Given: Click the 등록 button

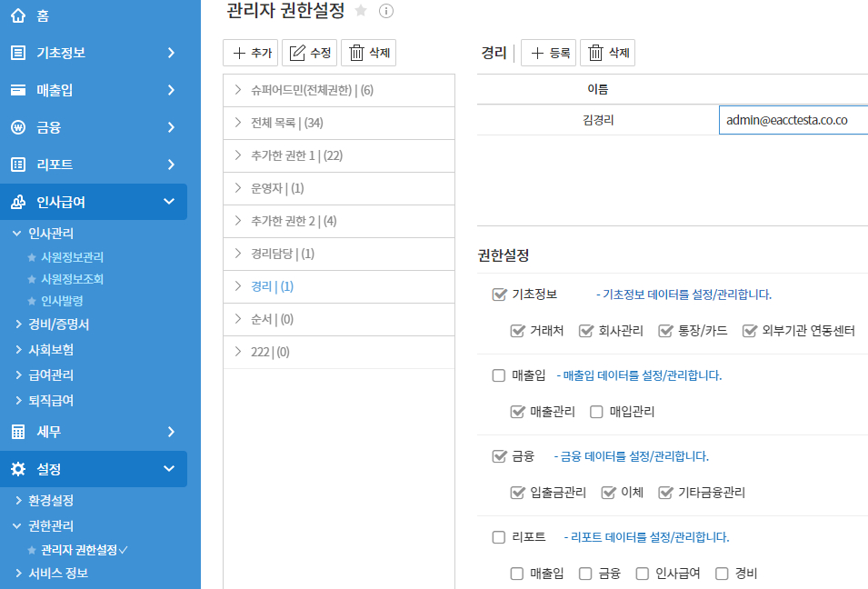Looking at the screenshot, I should (x=549, y=54).
